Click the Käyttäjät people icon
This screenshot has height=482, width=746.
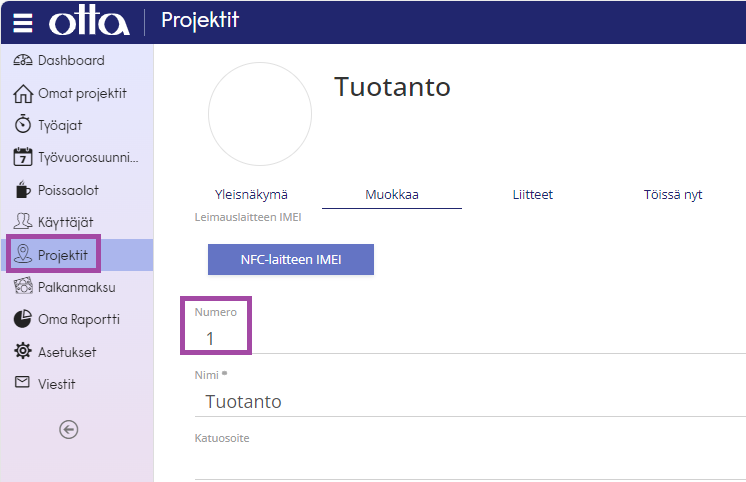point(22,221)
